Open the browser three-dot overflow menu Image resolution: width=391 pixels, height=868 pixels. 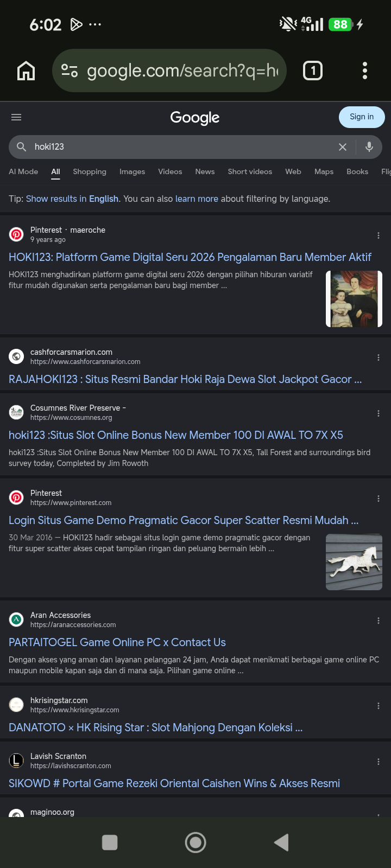(365, 71)
